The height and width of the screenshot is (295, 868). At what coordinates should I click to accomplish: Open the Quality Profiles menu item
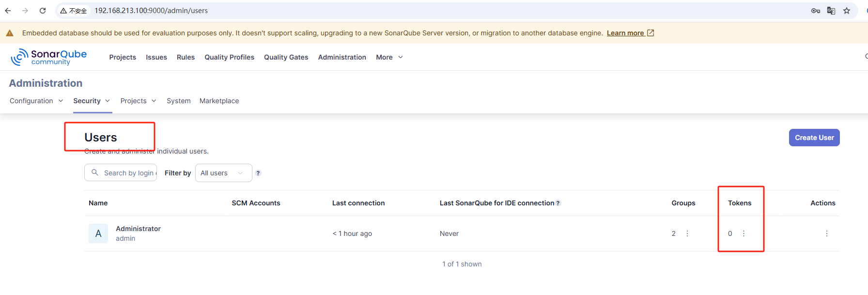coord(229,57)
